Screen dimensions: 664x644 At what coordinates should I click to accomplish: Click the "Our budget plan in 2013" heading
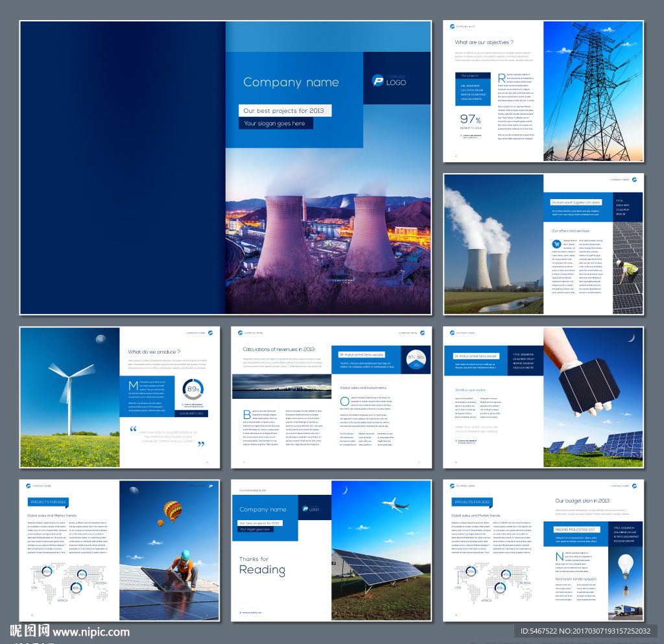click(x=582, y=501)
